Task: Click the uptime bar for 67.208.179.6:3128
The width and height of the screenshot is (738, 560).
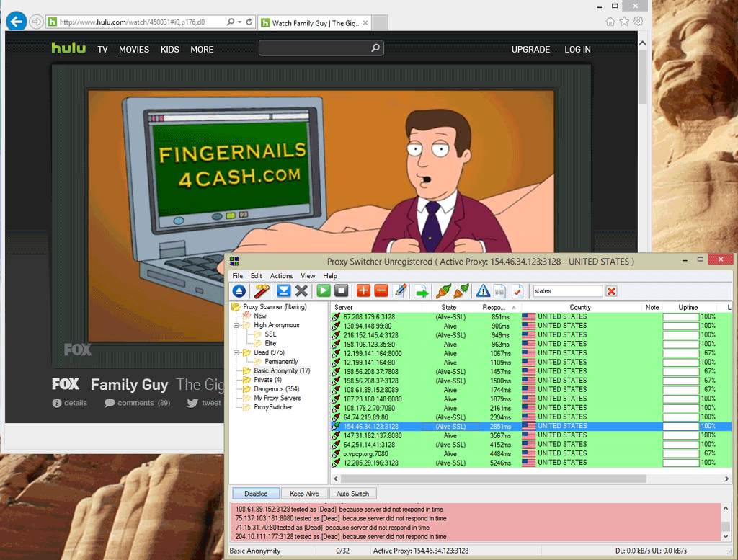Action: (680, 316)
